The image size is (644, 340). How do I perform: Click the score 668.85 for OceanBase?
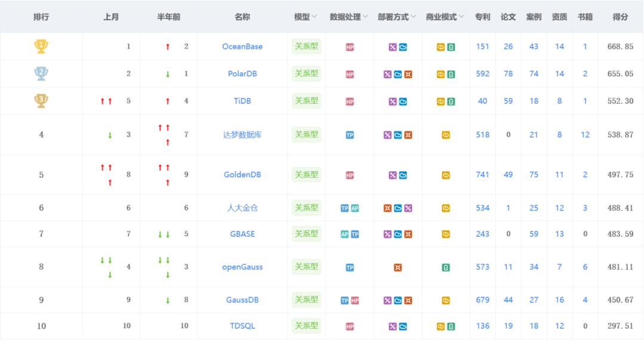tap(620, 47)
